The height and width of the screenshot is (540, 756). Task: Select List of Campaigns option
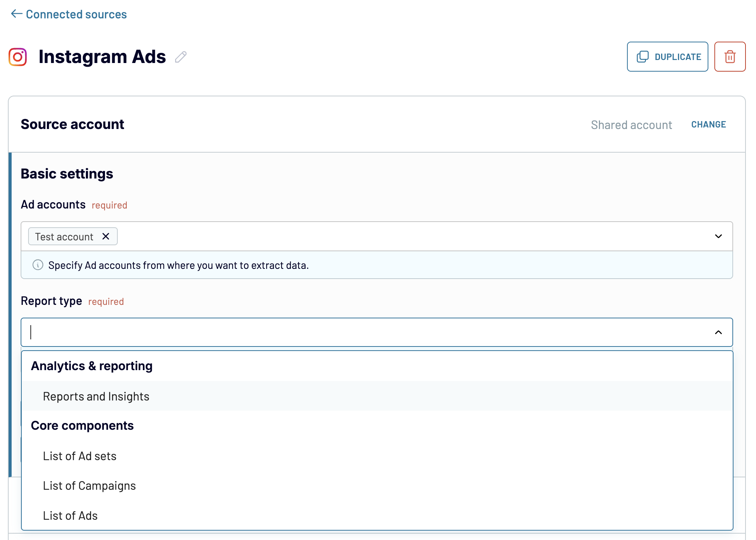coord(377,485)
